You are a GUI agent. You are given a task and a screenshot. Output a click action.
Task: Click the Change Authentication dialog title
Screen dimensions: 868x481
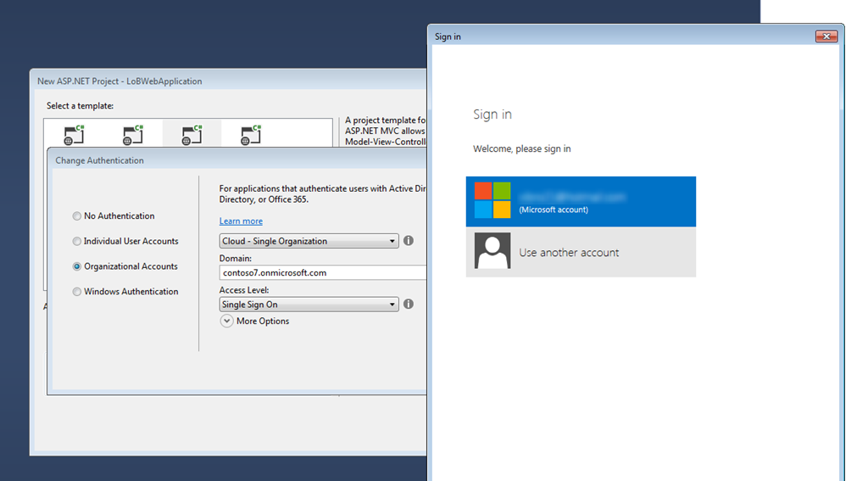pos(100,160)
